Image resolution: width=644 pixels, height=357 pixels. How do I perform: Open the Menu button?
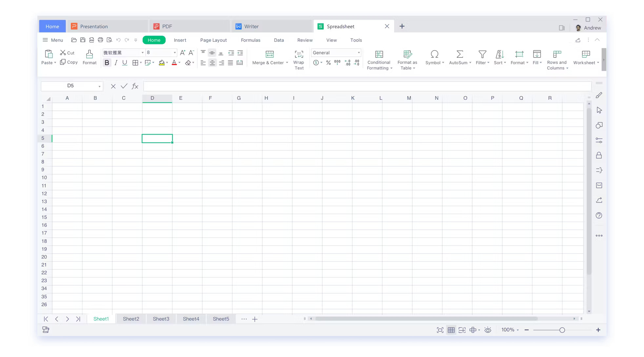[x=53, y=40]
